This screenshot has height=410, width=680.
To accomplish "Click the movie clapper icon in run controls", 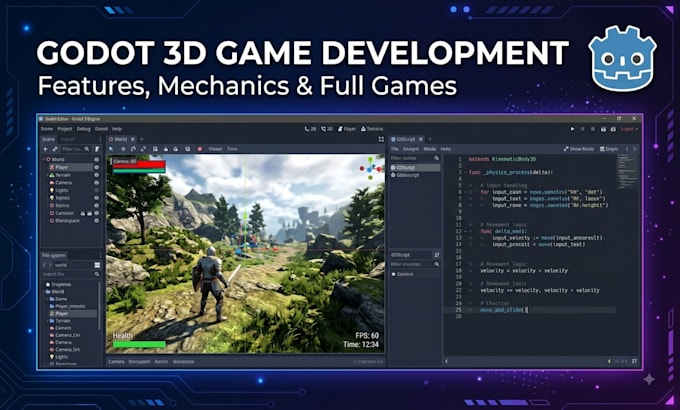I will click(x=603, y=129).
